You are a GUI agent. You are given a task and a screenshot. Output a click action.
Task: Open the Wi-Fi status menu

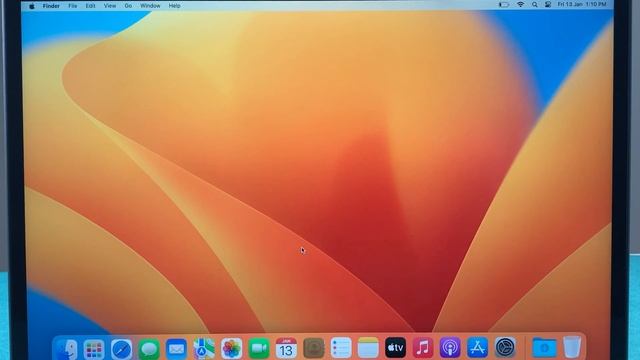pos(520,4)
